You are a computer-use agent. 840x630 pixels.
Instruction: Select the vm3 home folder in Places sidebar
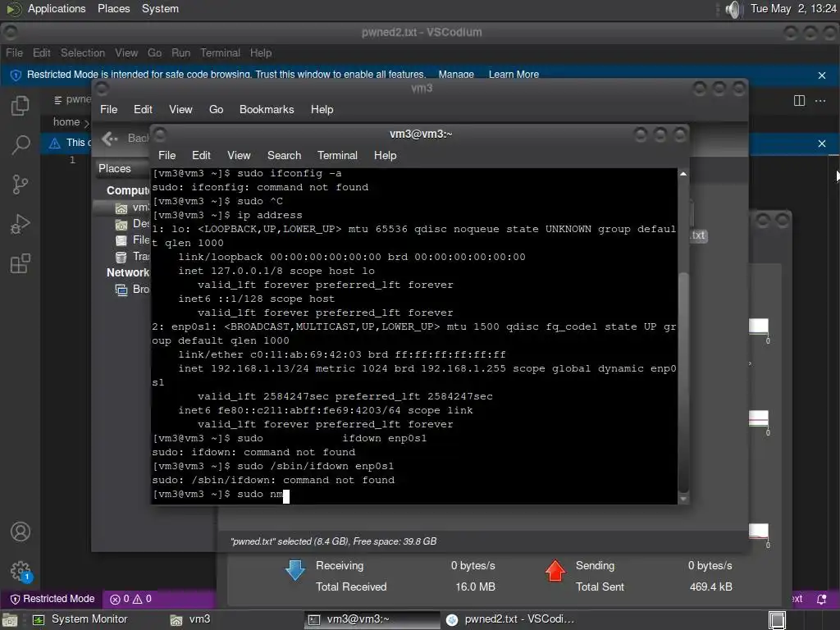pos(132,208)
